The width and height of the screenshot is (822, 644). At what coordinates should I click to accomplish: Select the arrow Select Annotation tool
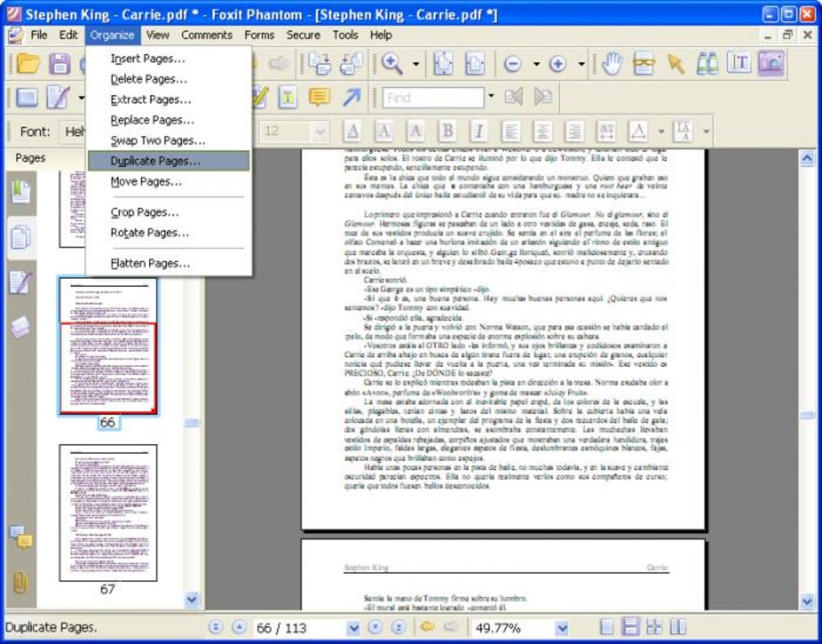tap(676, 64)
